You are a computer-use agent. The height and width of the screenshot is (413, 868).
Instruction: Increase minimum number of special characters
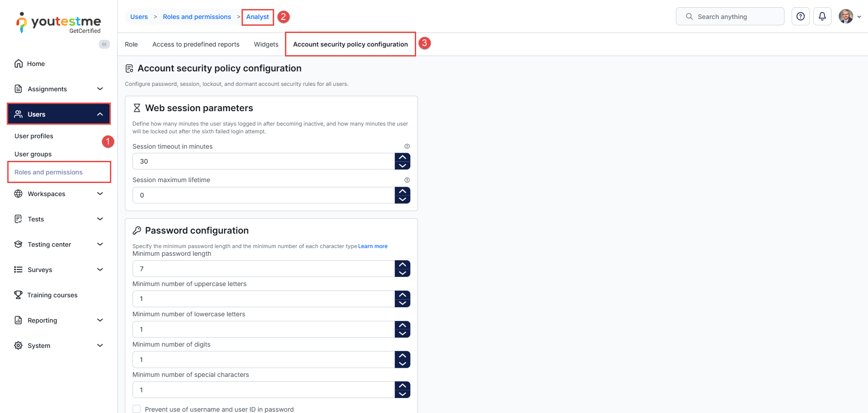[403, 386]
